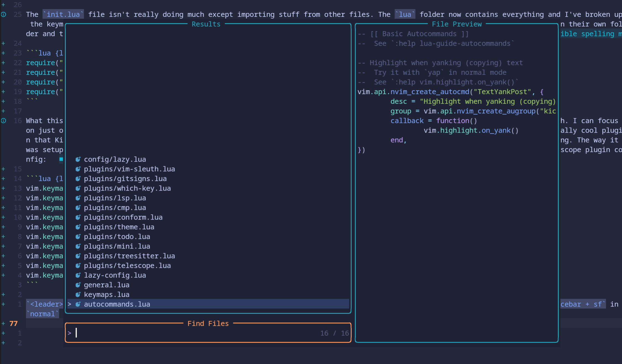Select plugins/todo.lua file name
Image resolution: width=622 pixels, height=364 pixels.
[x=117, y=237]
